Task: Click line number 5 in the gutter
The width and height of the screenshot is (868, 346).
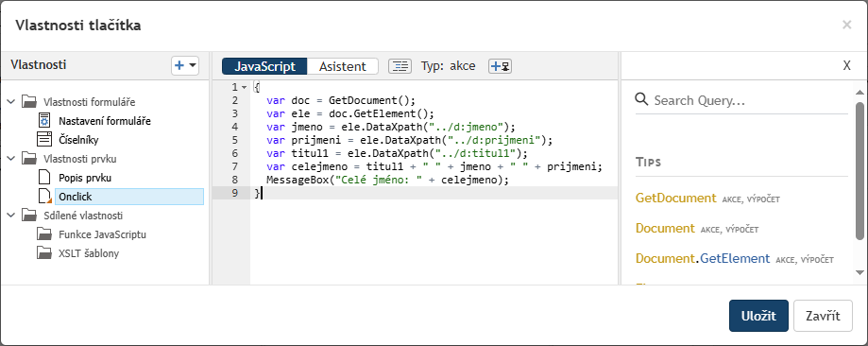Action: click(x=235, y=140)
